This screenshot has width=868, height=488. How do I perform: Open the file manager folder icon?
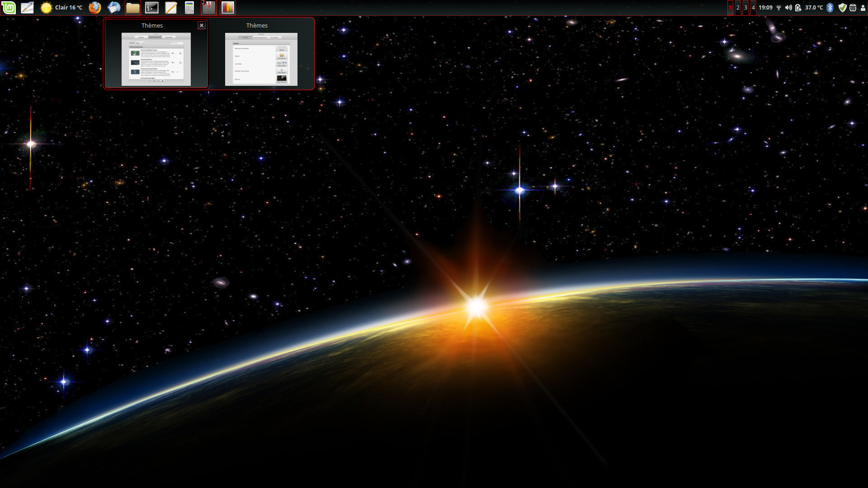click(x=132, y=7)
